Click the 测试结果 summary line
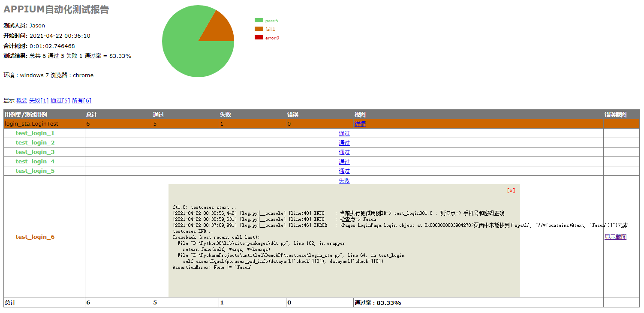Image resolution: width=644 pixels, height=313 pixels. point(67,56)
